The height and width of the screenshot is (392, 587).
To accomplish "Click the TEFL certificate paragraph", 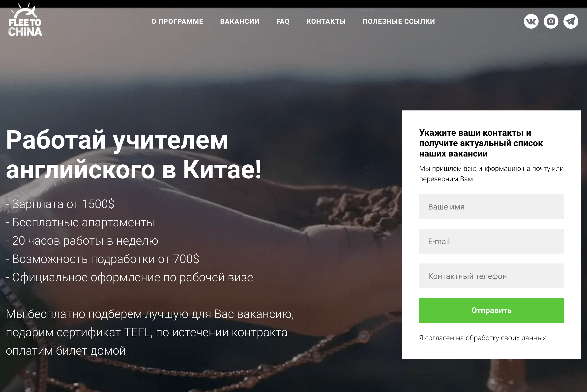I will [150, 332].
